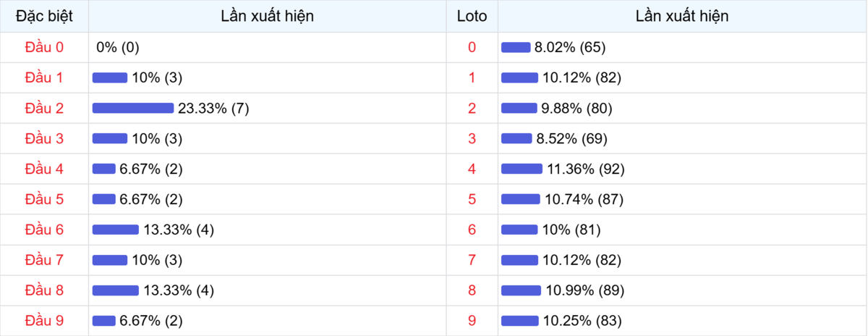This screenshot has height=336, width=868.
Task: Click the '9.88% (80)' value text
Action: (x=577, y=108)
